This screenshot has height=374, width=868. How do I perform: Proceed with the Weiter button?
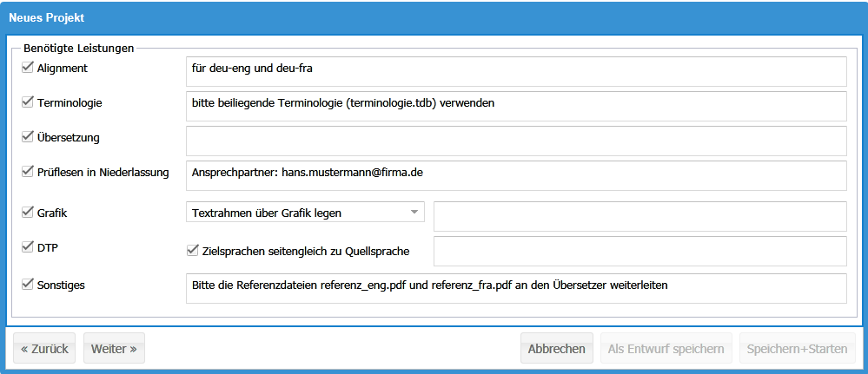click(114, 348)
